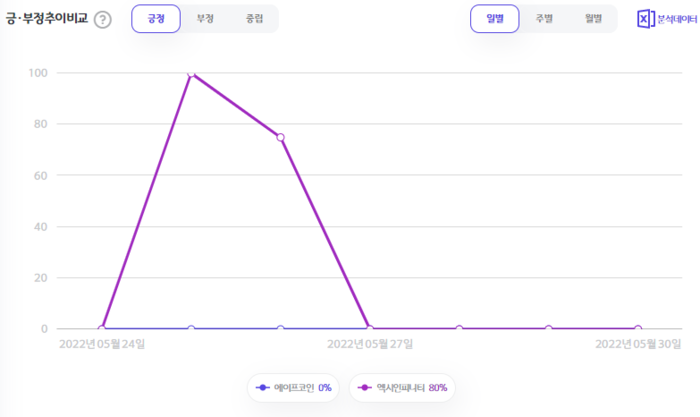Switch to the 부정 sentiment tab
700x417 pixels.
click(206, 19)
